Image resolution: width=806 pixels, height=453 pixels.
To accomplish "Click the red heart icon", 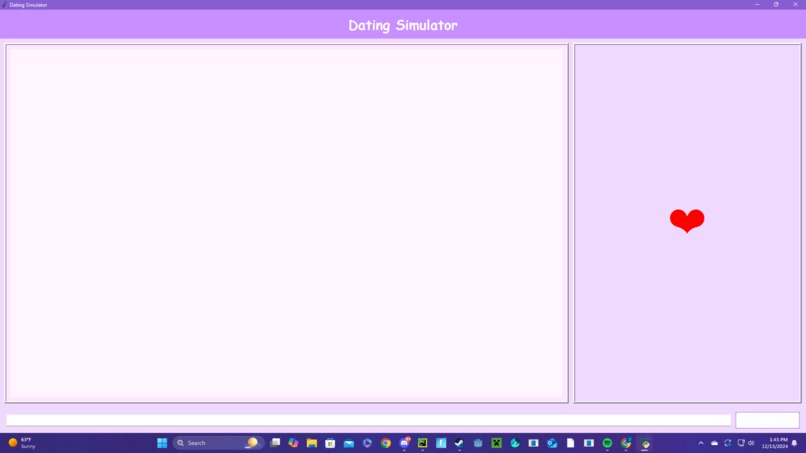I will coord(687,221).
